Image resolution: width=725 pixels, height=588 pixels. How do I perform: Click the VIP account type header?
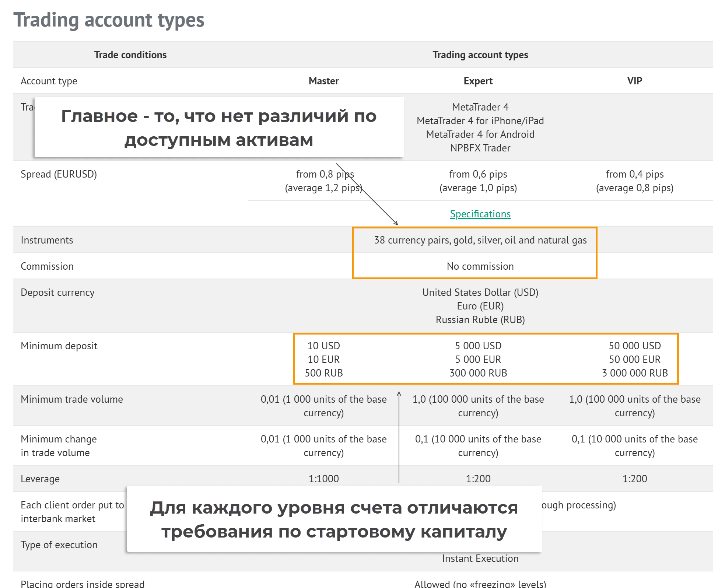634,81
